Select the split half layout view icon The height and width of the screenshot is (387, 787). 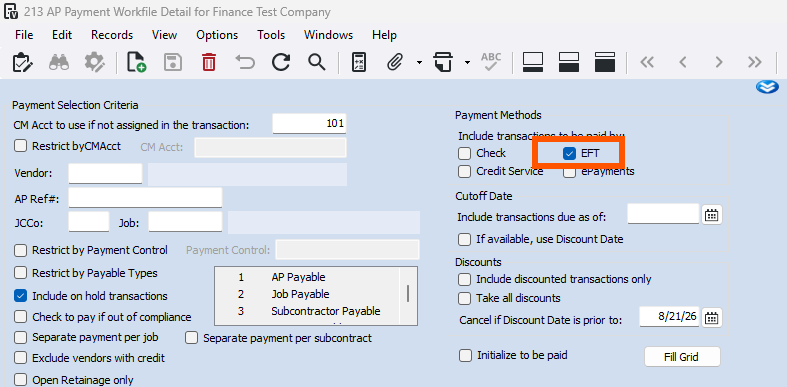pos(569,62)
